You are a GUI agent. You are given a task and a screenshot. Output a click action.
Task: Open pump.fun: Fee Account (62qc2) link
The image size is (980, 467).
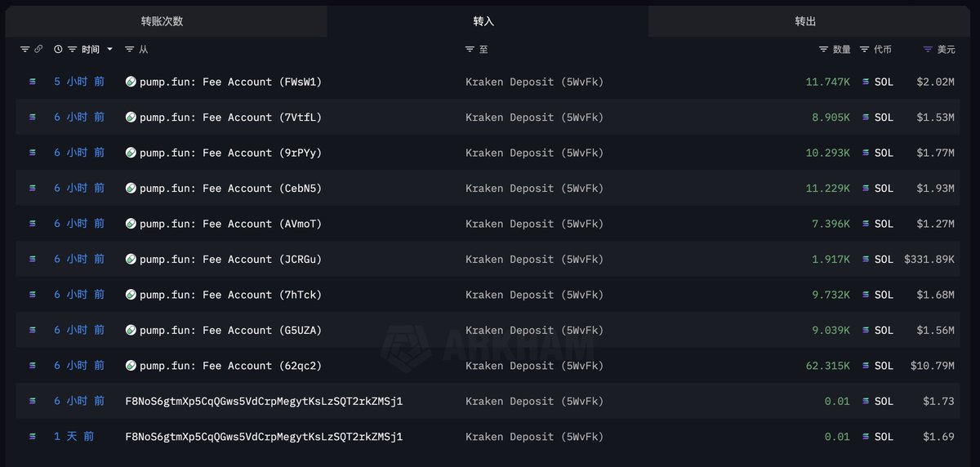[230, 366]
